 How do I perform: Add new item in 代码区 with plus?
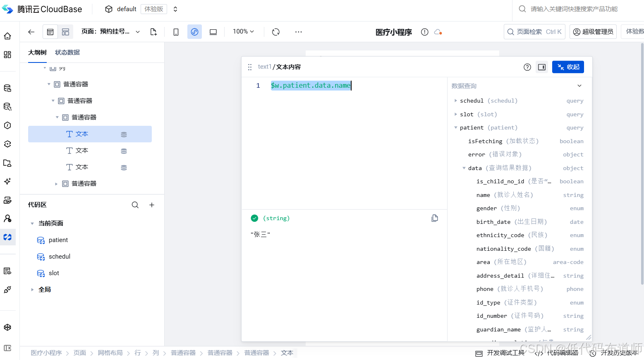pyautogui.click(x=152, y=205)
